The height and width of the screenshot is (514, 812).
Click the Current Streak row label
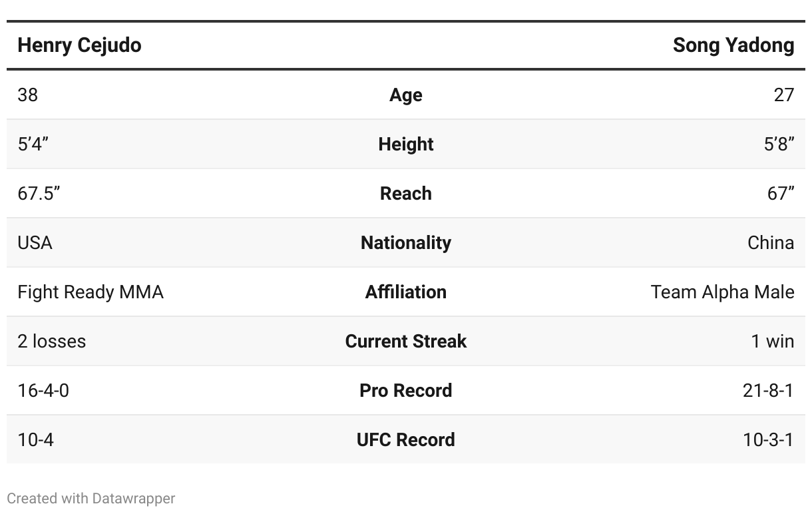405,342
